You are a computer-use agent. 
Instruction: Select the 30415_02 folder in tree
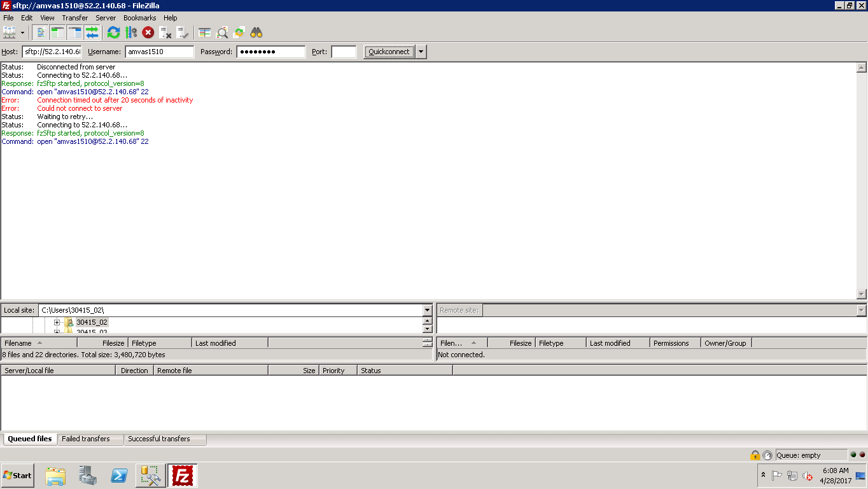click(x=92, y=322)
